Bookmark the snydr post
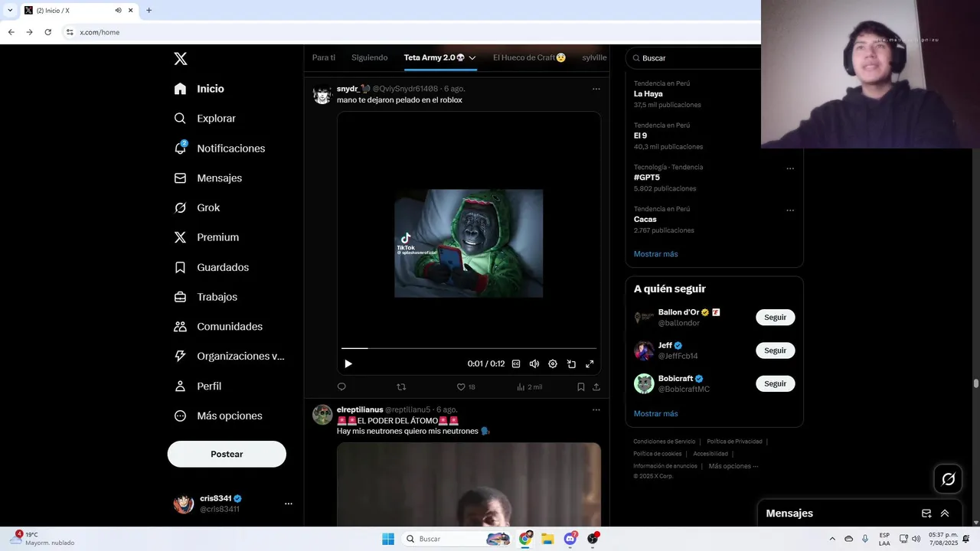980x551 pixels. point(581,387)
